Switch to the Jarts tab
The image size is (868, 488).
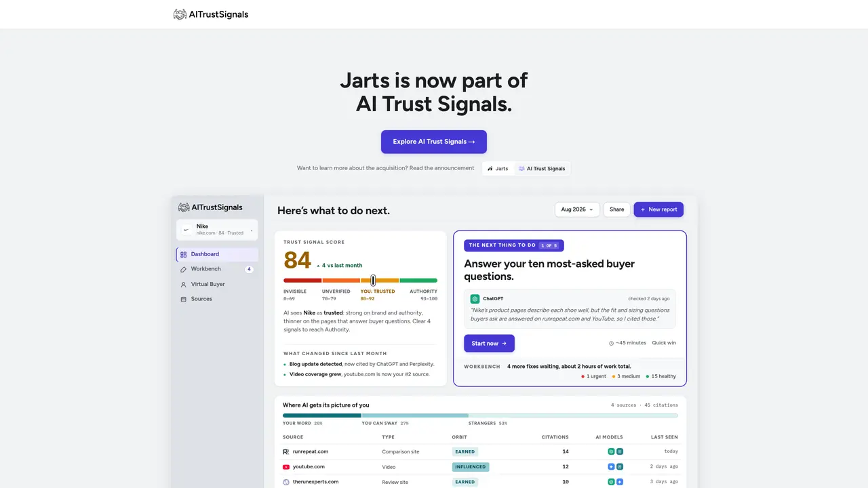[498, 168]
